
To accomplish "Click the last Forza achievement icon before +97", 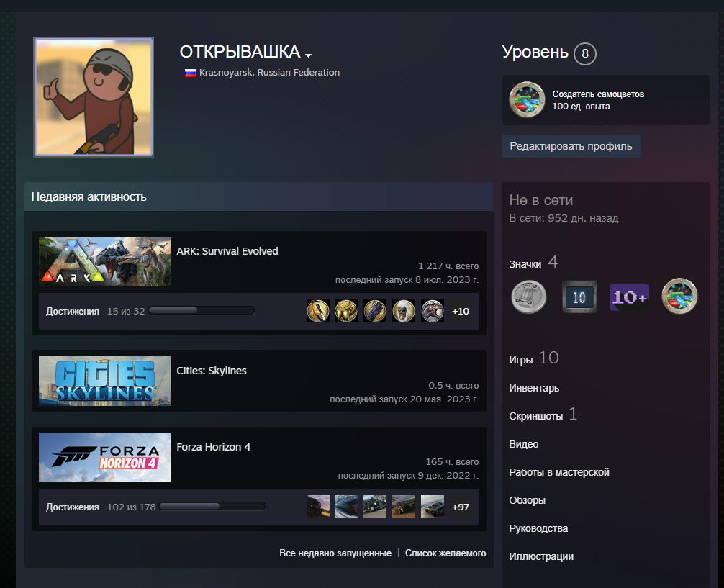I will 433,507.
